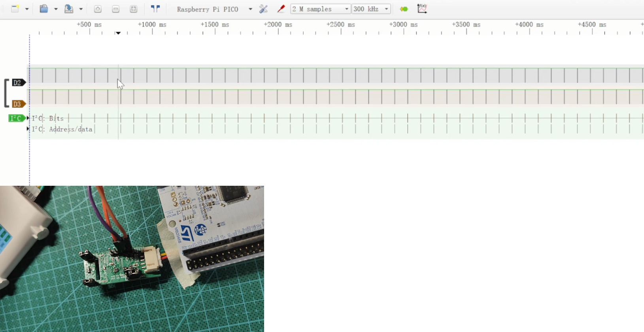Click the zoom-to-fit icon
The image size is (644, 332).
point(134,9)
